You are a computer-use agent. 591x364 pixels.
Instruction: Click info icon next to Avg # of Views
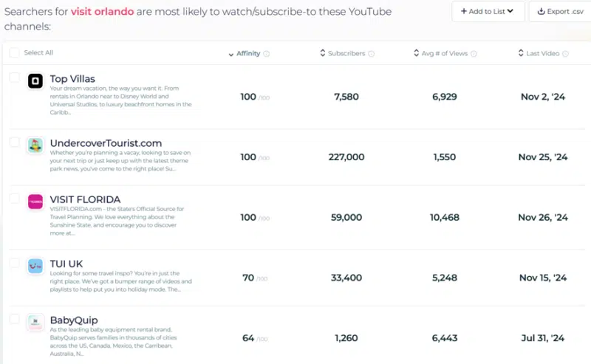474,54
